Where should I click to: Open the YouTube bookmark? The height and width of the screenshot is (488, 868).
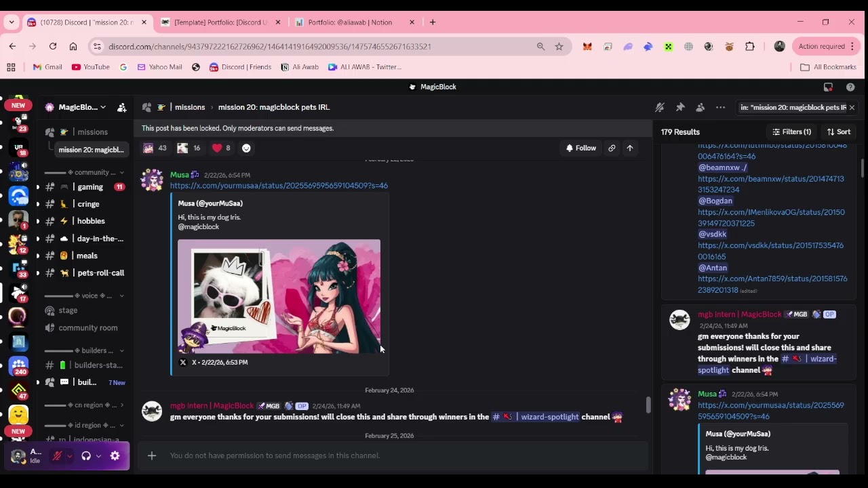(90, 67)
